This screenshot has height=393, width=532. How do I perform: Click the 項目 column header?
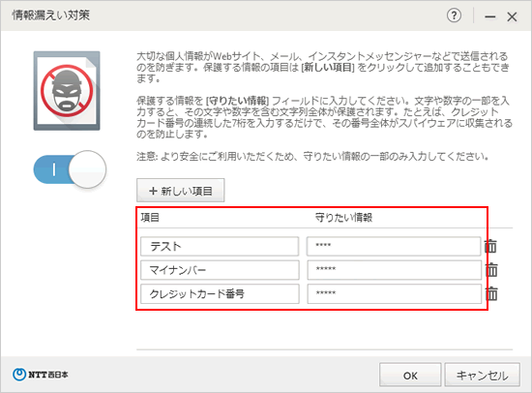150,218
